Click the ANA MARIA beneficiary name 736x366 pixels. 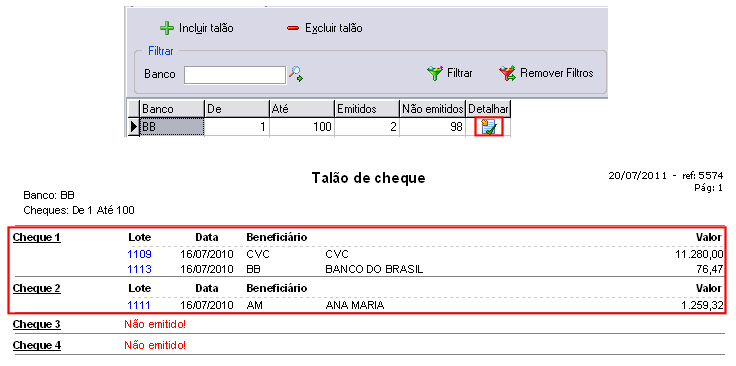tap(354, 305)
